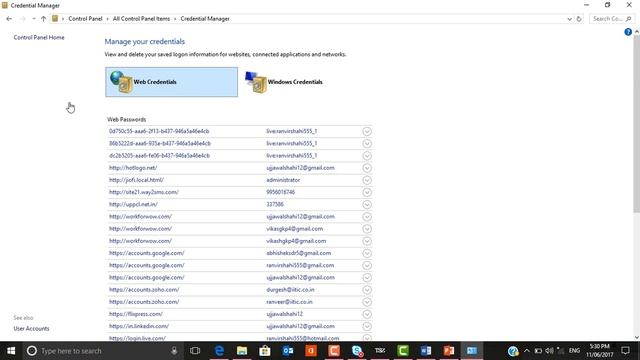Open File Explorer from the taskbar
The width and height of the screenshot is (640, 360).
[242, 351]
